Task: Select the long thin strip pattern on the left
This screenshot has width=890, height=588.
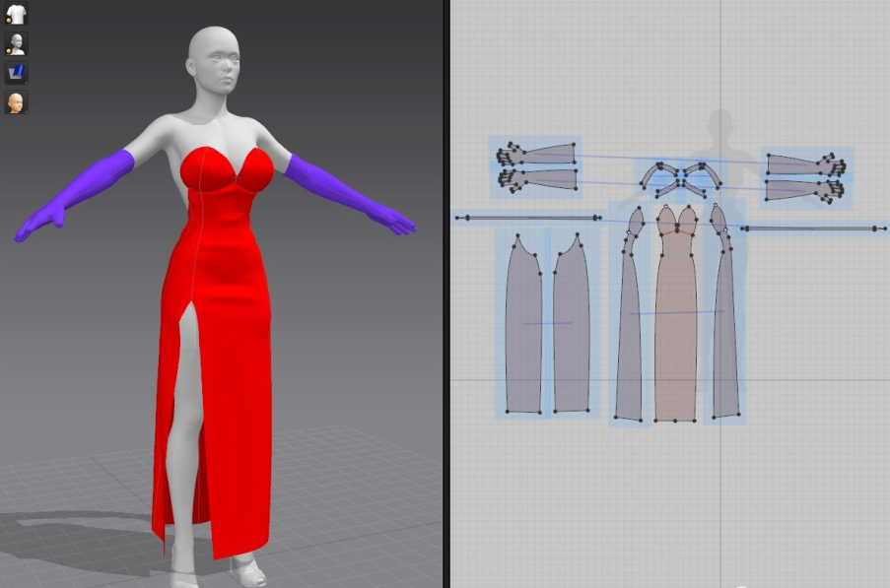Action: 528,218
